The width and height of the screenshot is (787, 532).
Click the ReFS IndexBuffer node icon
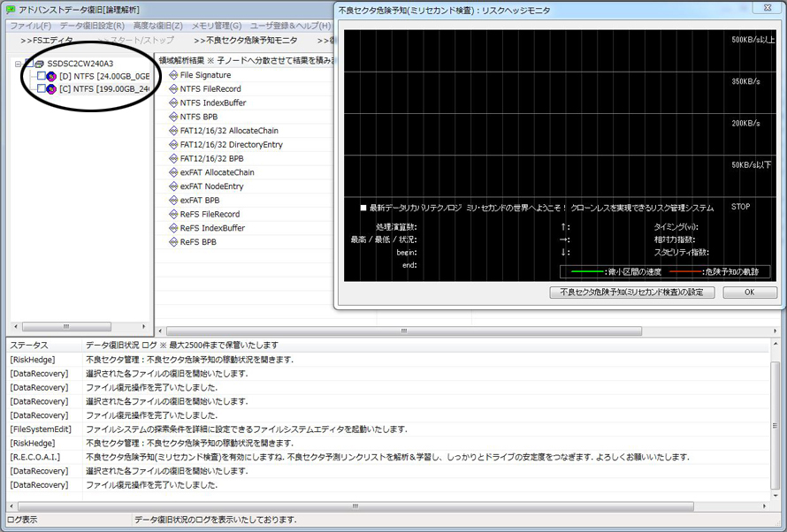tap(173, 228)
